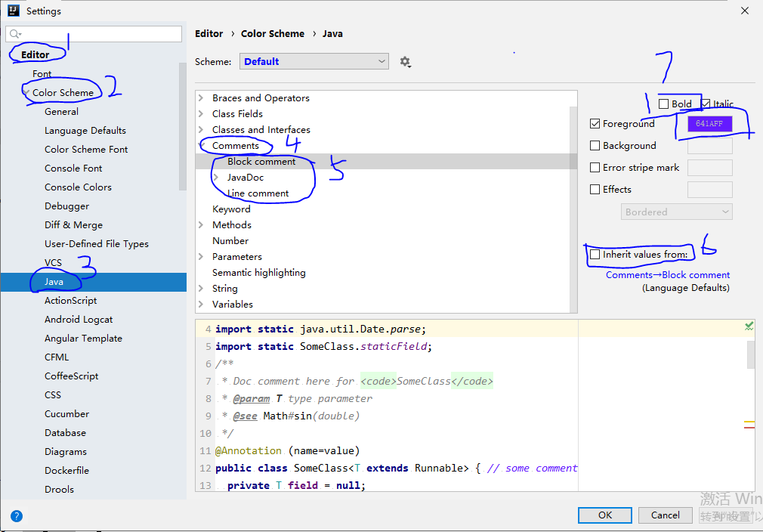Open the ActionScript page

pyautogui.click(x=70, y=301)
